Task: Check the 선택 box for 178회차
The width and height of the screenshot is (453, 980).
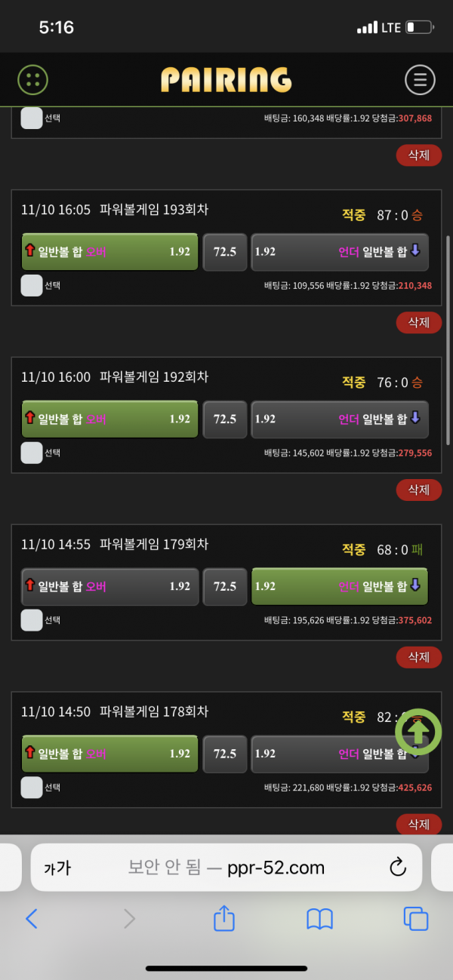Action: [x=32, y=788]
